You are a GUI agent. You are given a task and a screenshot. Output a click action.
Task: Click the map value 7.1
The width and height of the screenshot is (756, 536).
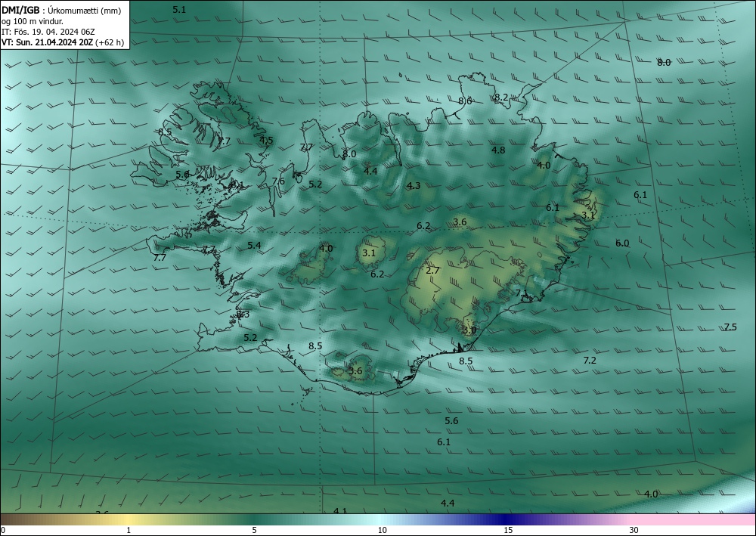(x=522, y=293)
